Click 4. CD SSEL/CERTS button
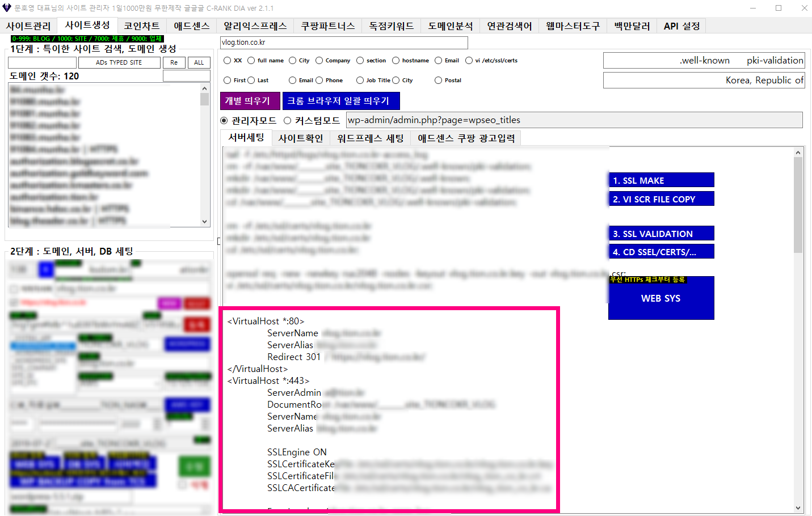The height and width of the screenshot is (516, 812). [x=661, y=252]
